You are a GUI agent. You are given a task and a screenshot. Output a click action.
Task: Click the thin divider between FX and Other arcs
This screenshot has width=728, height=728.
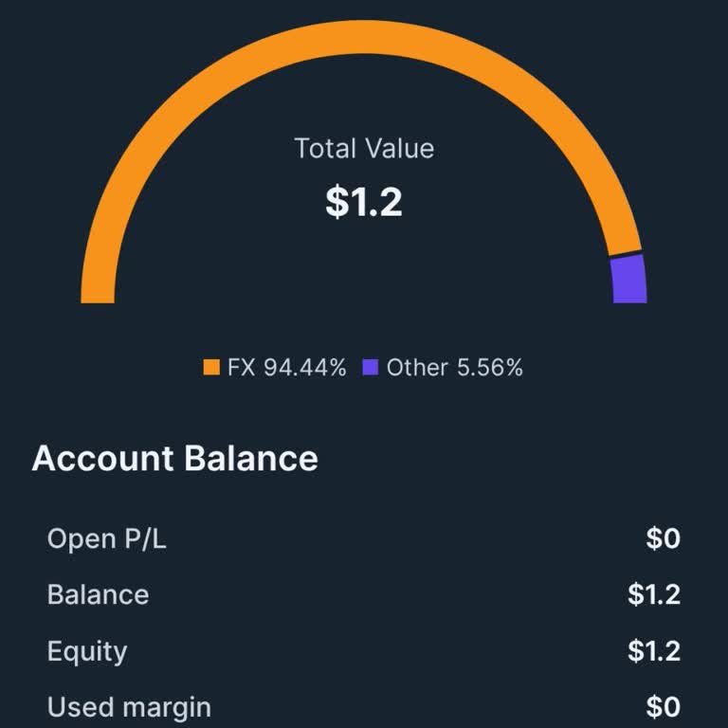point(626,254)
